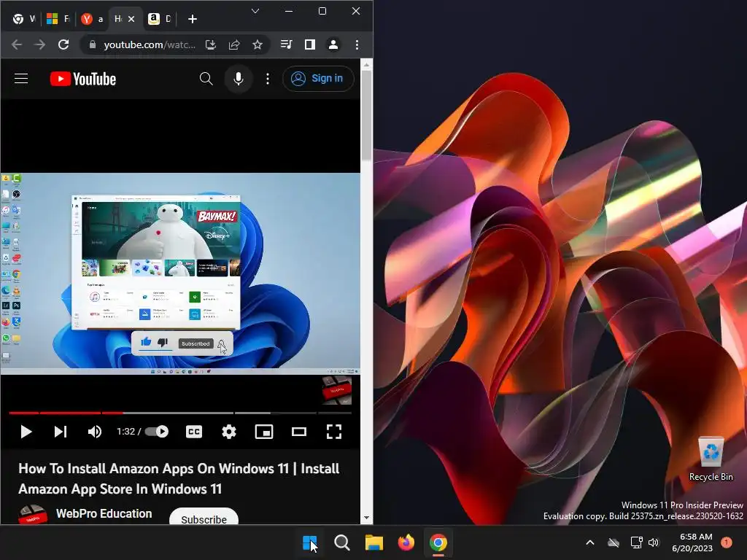Open YouTube search magnifier

click(206, 79)
